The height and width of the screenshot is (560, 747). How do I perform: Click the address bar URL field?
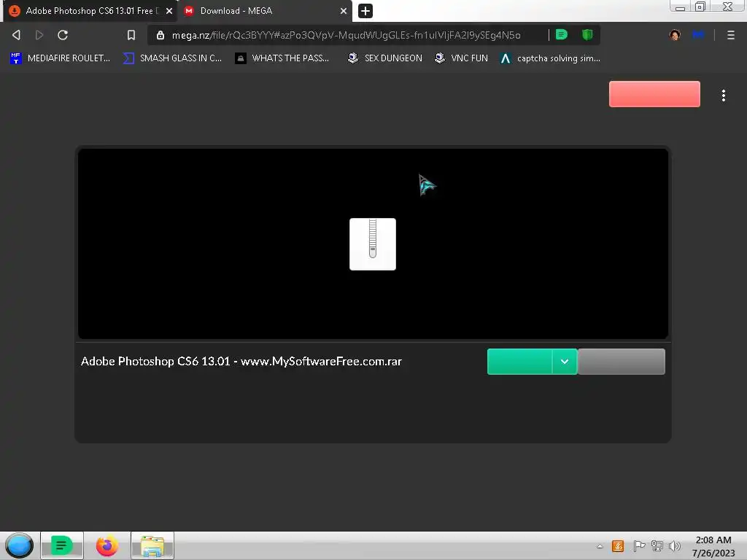pos(346,35)
